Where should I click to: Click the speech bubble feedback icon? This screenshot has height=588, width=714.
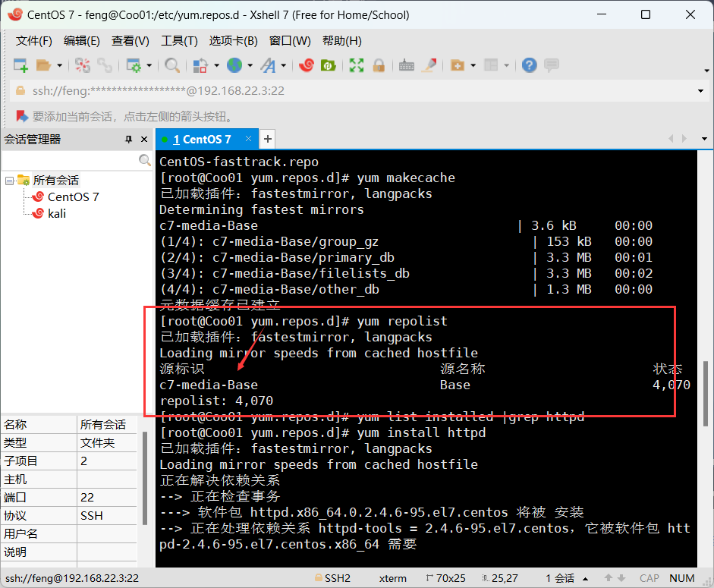point(552,65)
